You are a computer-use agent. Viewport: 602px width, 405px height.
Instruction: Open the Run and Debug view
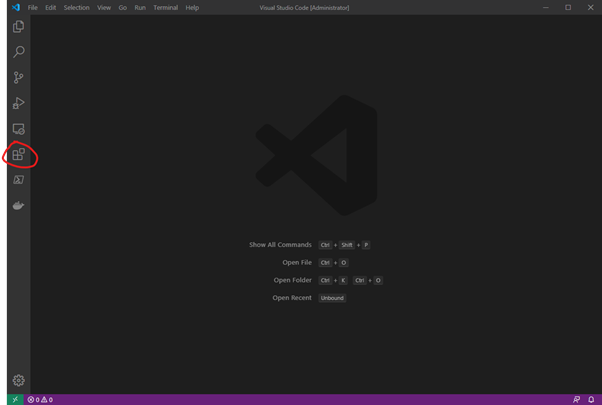point(18,103)
